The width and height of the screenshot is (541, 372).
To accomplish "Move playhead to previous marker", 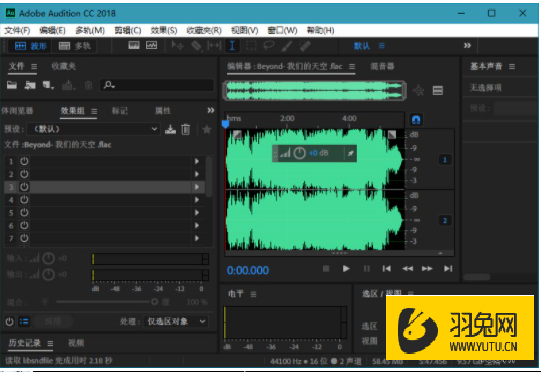I will [x=386, y=268].
